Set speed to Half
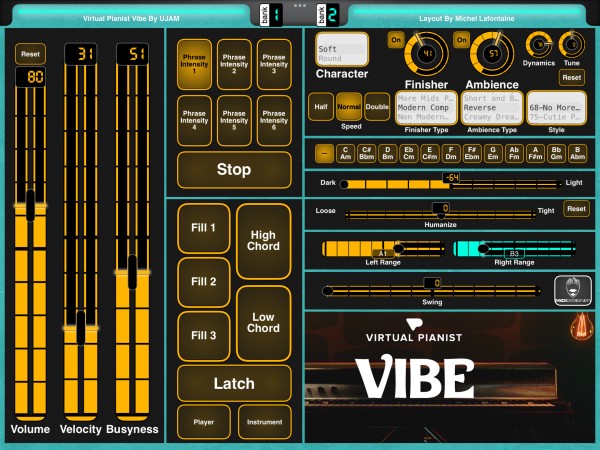The height and width of the screenshot is (450, 600). pyautogui.click(x=321, y=107)
